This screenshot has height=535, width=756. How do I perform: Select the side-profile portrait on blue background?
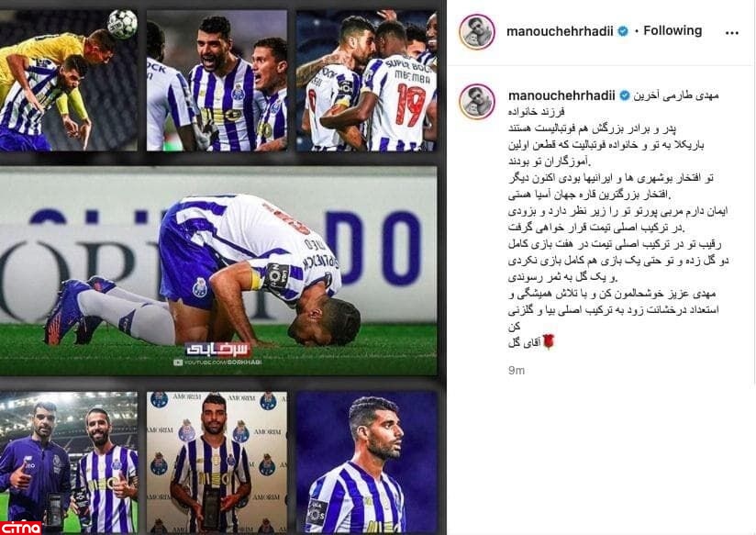pos(366,463)
